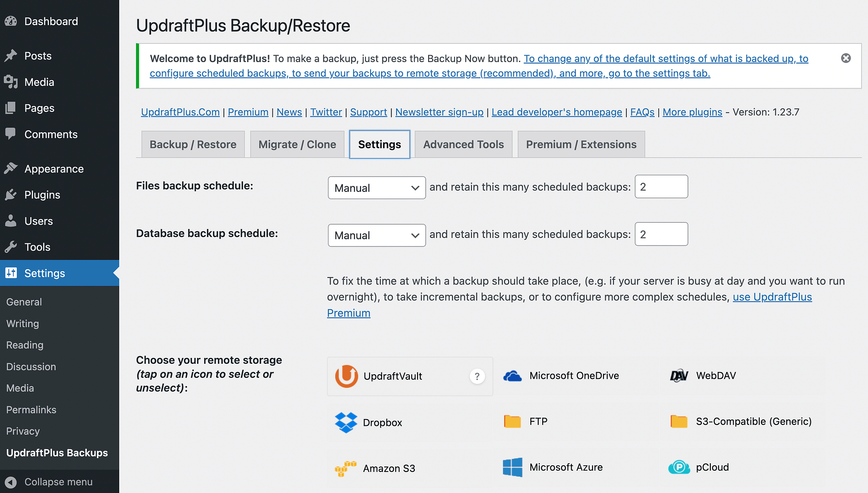Select the UpdraftVault logo icon
The image size is (868, 493).
(347, 376)
